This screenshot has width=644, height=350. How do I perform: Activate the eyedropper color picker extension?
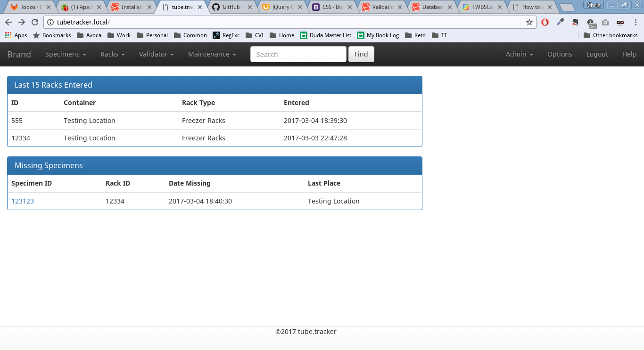(560, 22)
